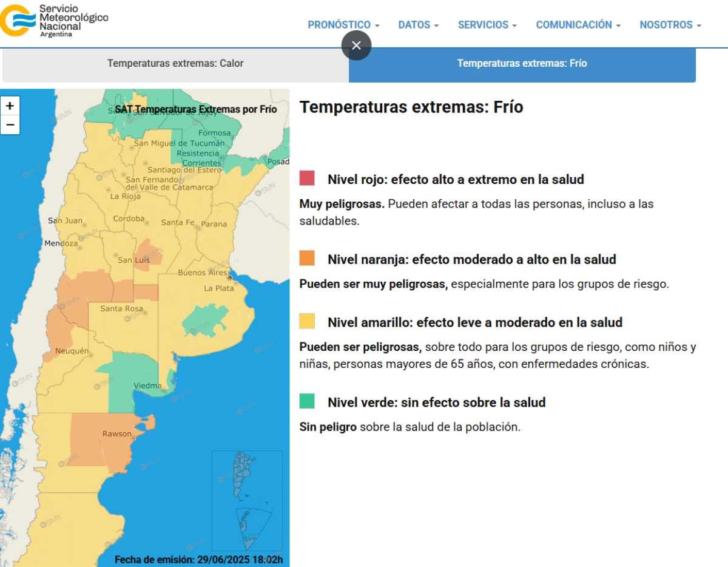This screenshot has height=567, width=728.
Task: Select the yellow level legend swatch
Action: (x=307, y=321)
